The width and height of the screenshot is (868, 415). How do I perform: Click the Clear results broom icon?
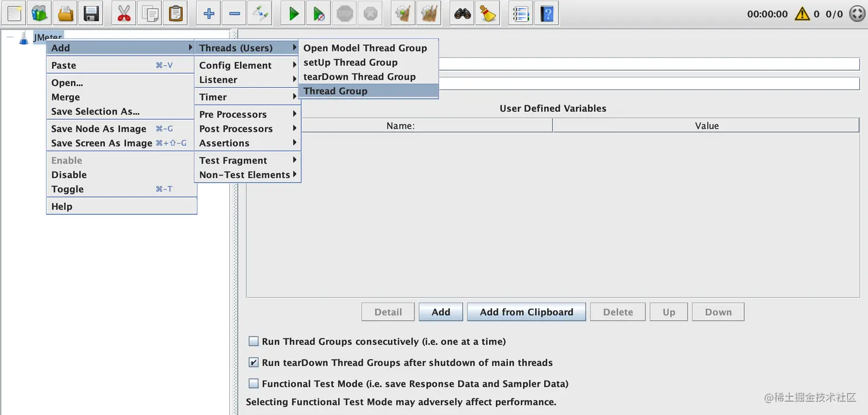point(404,13)
